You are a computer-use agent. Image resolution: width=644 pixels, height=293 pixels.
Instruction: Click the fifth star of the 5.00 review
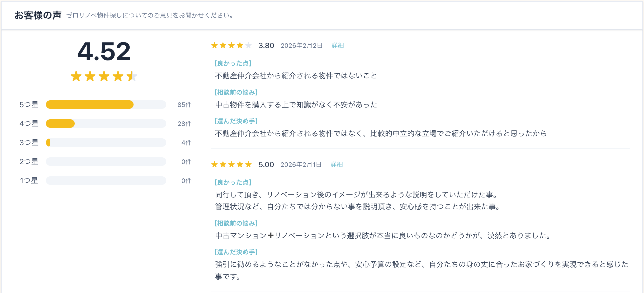click(x=248, y=165)
